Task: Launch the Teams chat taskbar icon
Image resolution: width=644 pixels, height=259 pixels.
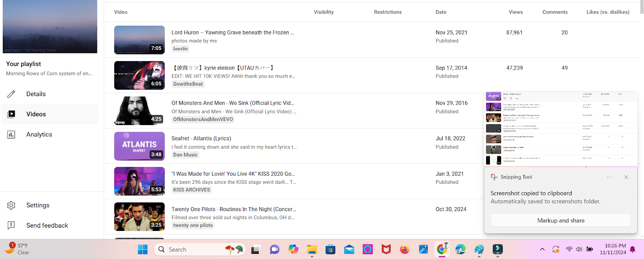Action: coord(275,249)
